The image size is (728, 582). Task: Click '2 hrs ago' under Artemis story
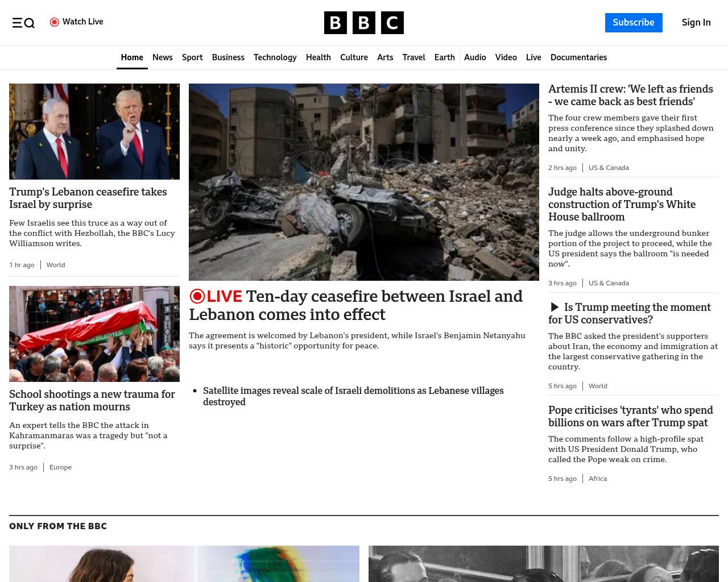562,168
